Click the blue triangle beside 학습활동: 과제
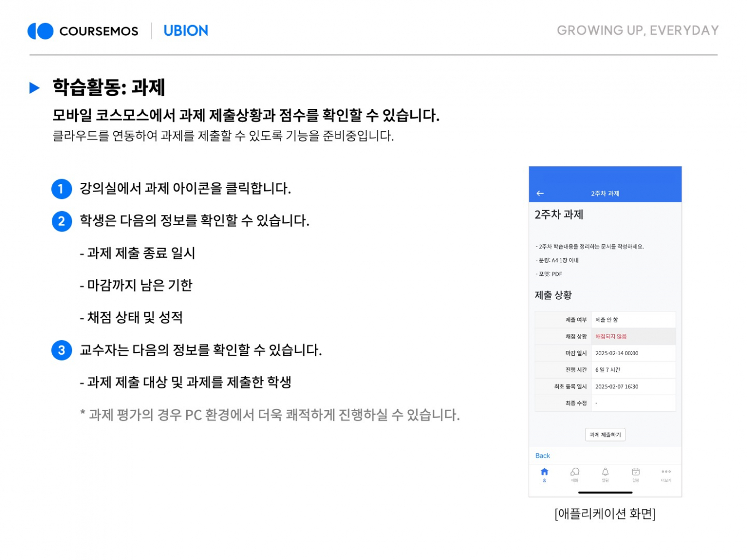Screen dimensions: 747x560 pos(35,88)
